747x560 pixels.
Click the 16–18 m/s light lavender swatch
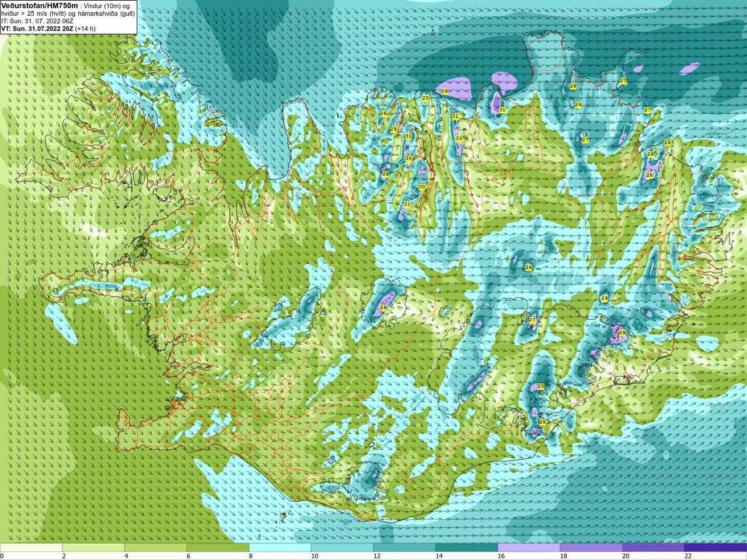(529, 547)
